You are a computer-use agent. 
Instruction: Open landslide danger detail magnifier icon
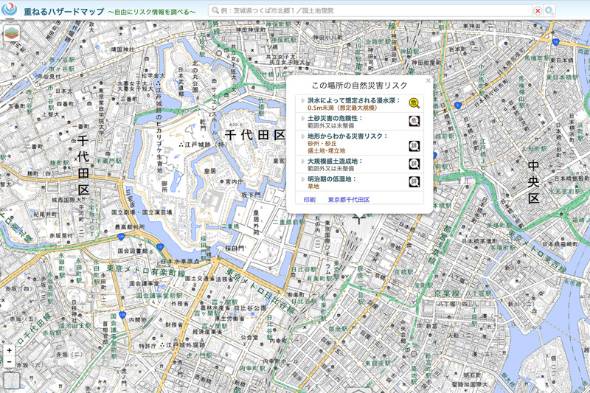pos(414,121)
